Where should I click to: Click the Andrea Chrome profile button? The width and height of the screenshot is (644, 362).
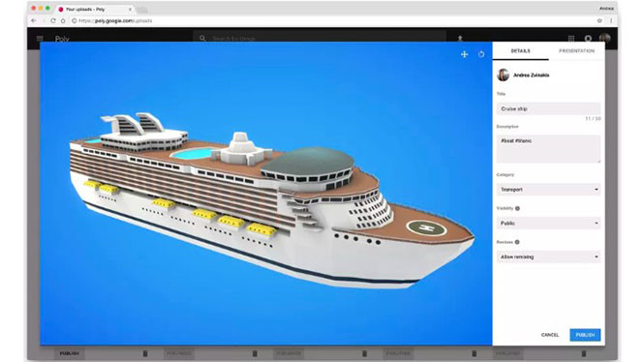tap(606, 8)
